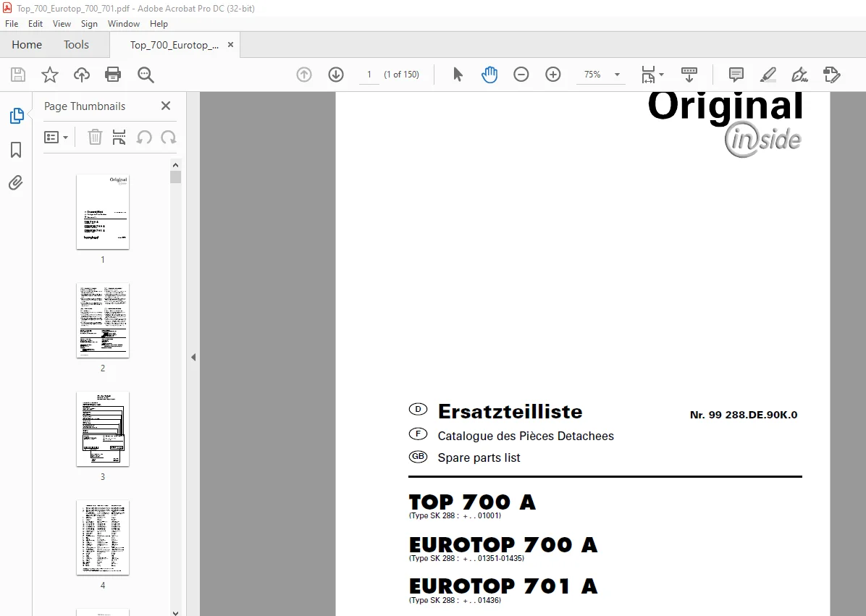The width and height of the screenshot is (866, 616).
Task: Toggle the Page Thumbnails sidebar icon
Action: pos(17,115)
